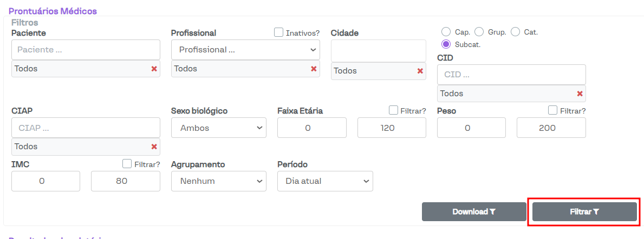Screen dimensions: 644x239
Task: Open the Período dropdown
Action: click(325, 181)
